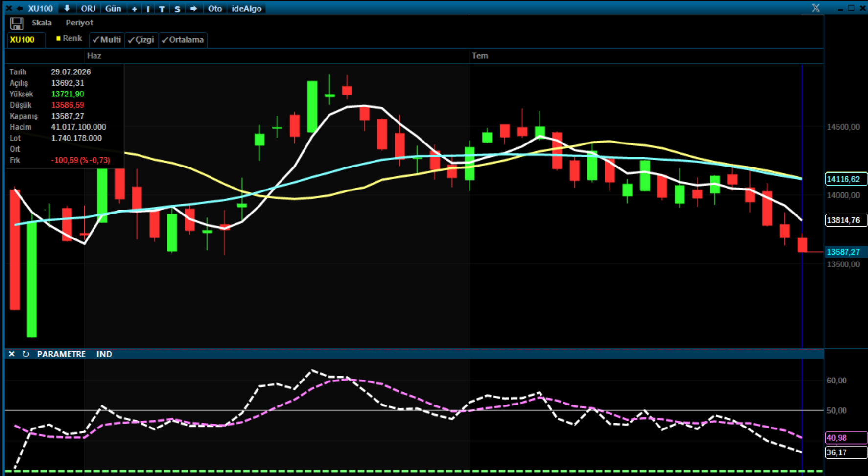
Task: Click the 50,00 indicator axis label
Action: pos(837,411)
